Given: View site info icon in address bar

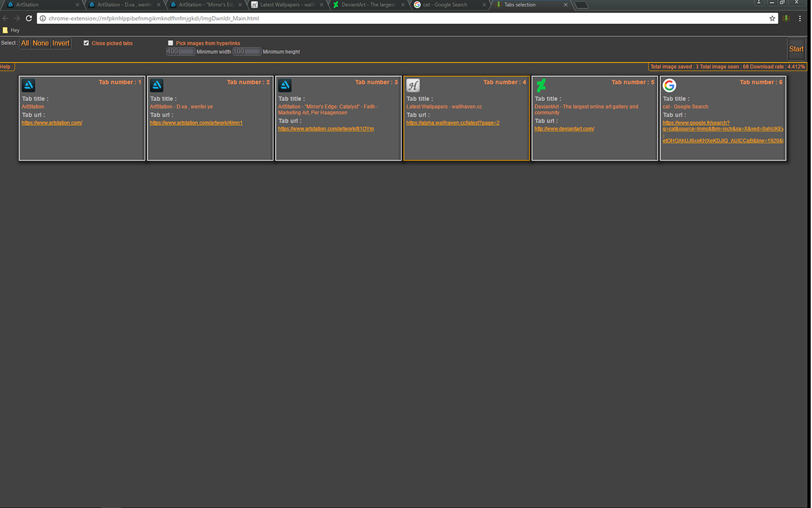Looking at the screenshot, I should pos(43,18).
